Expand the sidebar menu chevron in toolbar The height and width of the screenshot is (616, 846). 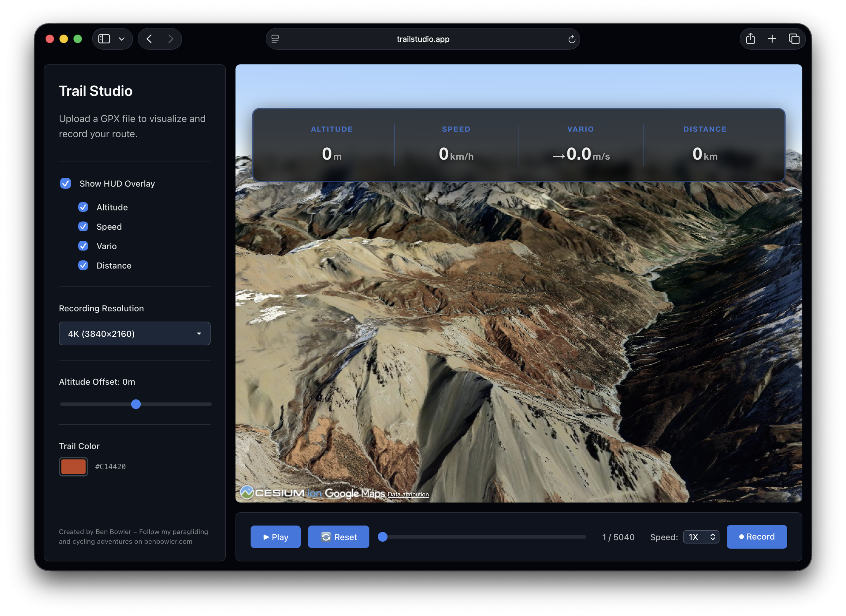coord(122,39)
